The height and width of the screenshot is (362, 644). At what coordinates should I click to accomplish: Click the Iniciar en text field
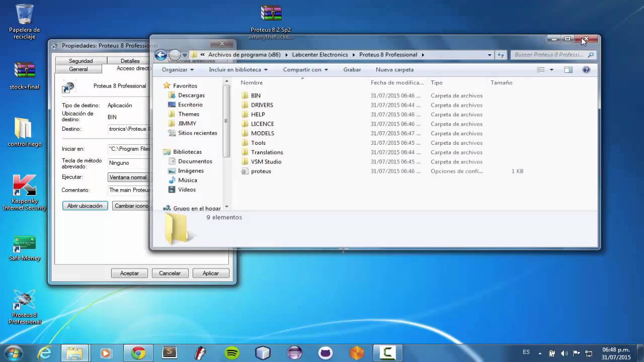tap(129, 149)
